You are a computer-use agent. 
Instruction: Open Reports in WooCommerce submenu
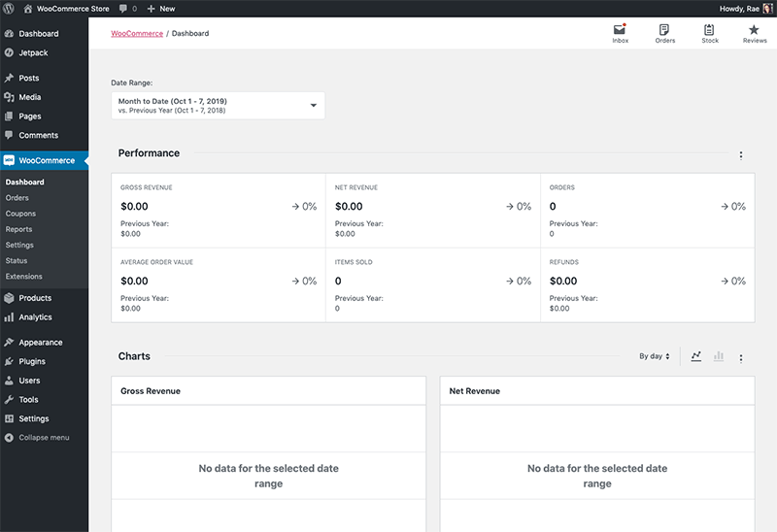pyautogui.click(x=18, y=229)
